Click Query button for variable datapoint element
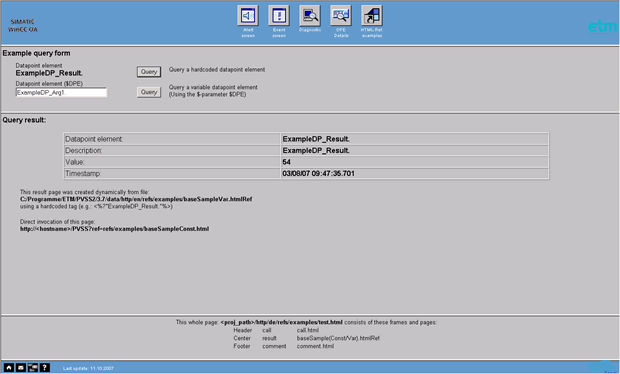Screen dimensions: 620x374 point(149,92)
